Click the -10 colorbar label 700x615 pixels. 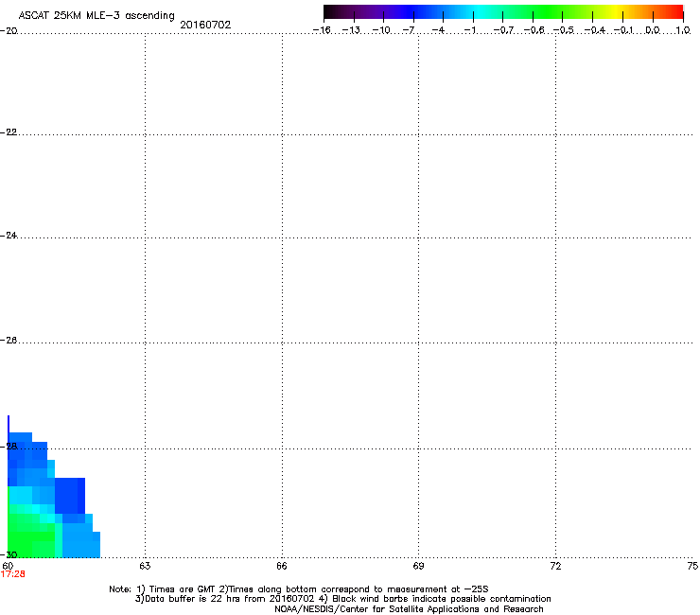coord(381,30)
